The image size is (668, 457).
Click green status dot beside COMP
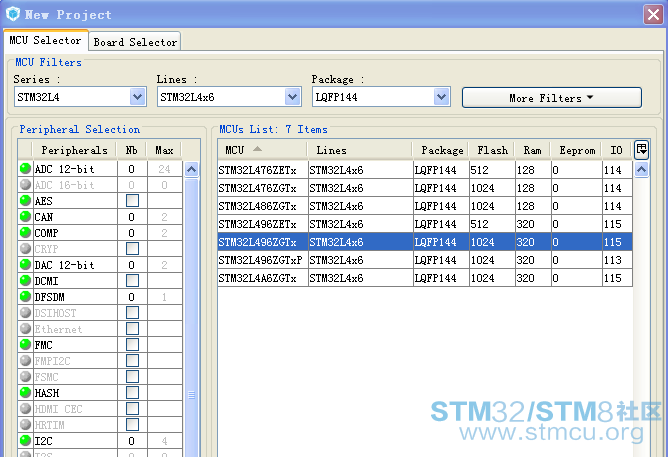click(26, 233)
